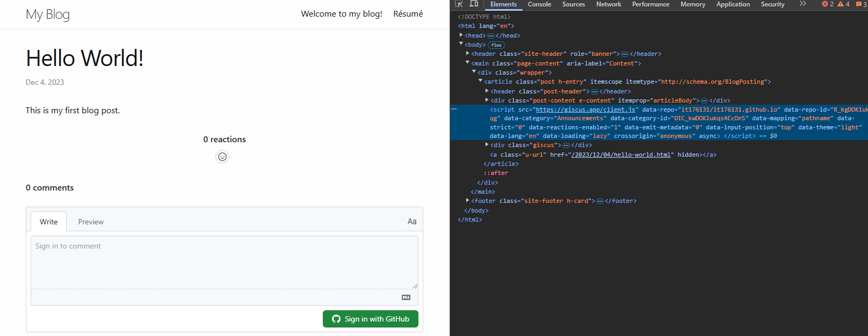Select the html lang="en" row
868x336 pixels.
486,26
